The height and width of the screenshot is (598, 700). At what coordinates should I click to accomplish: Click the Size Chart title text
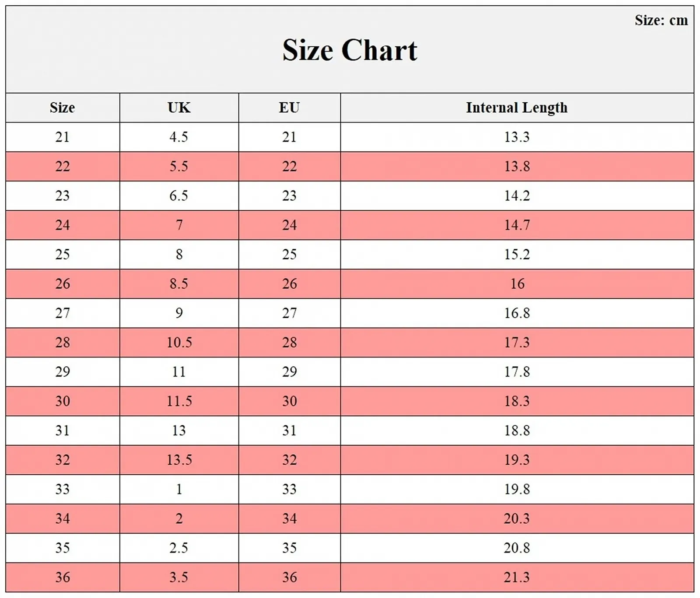350,50
